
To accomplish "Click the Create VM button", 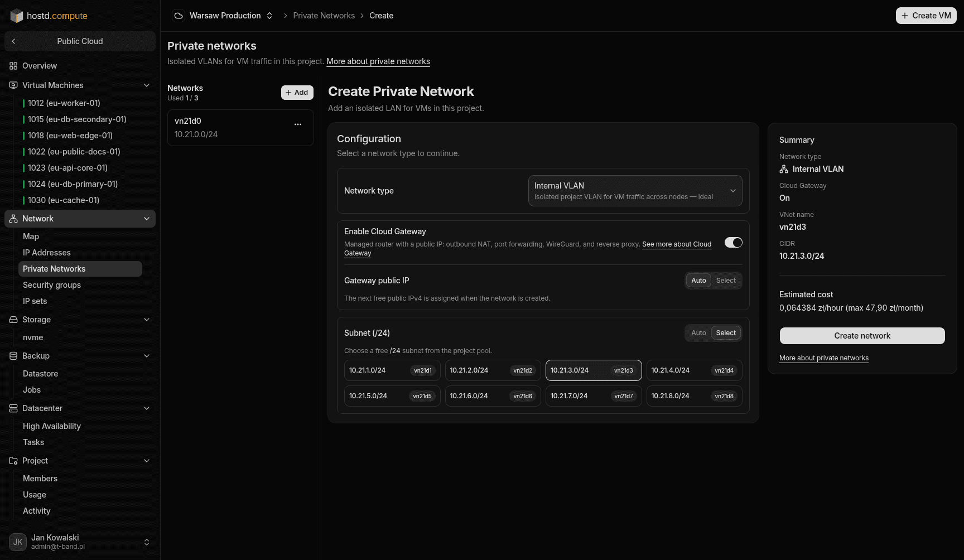I will (926, 16).
